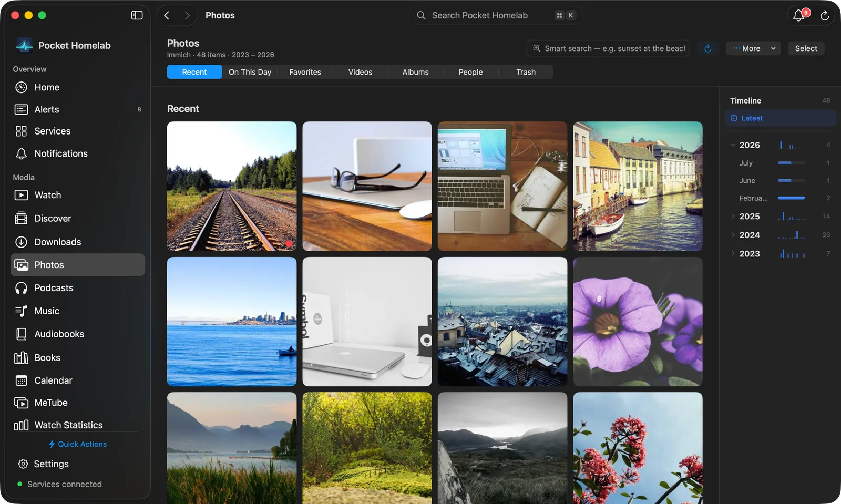Open Notifications in the sidebar

click(77, 153)
